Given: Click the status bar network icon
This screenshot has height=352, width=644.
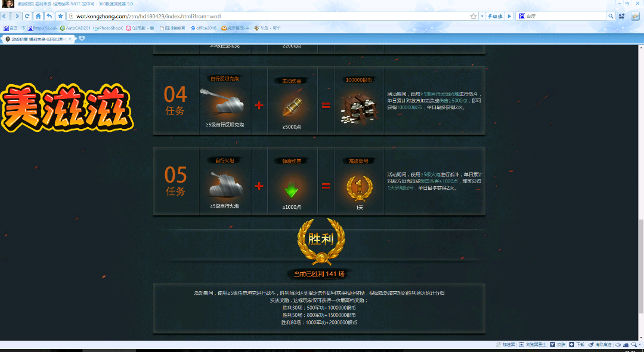Looking at the screenshot, I should coord(626,345).
